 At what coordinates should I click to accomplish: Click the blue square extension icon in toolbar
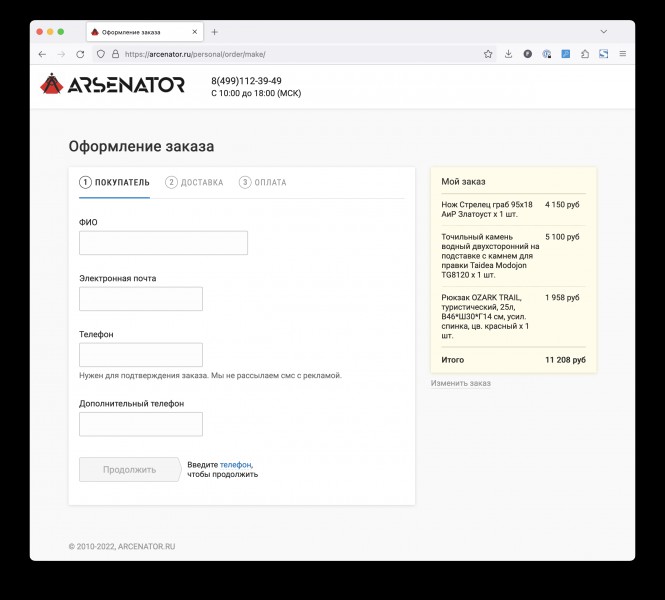click(x=566, y=54)
